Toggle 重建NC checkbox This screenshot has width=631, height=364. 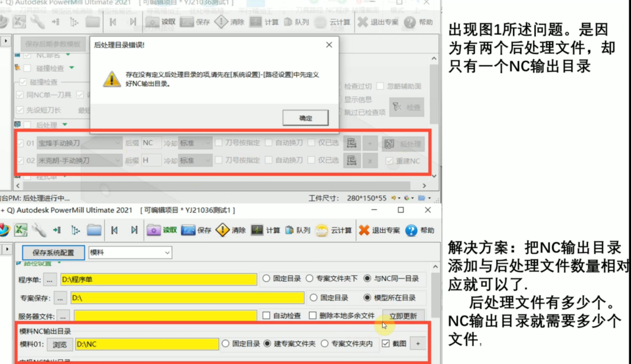(x=389, y=161)
